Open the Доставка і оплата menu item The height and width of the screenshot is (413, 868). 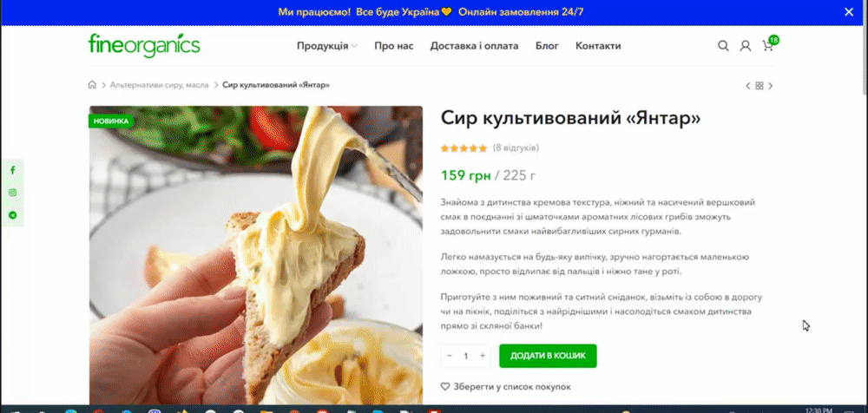(x=475, y=46)
